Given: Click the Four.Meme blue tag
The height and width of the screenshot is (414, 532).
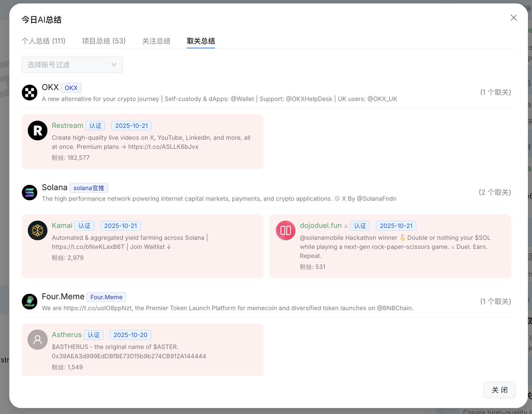Looking at the screenshot, I should (106, 297).
